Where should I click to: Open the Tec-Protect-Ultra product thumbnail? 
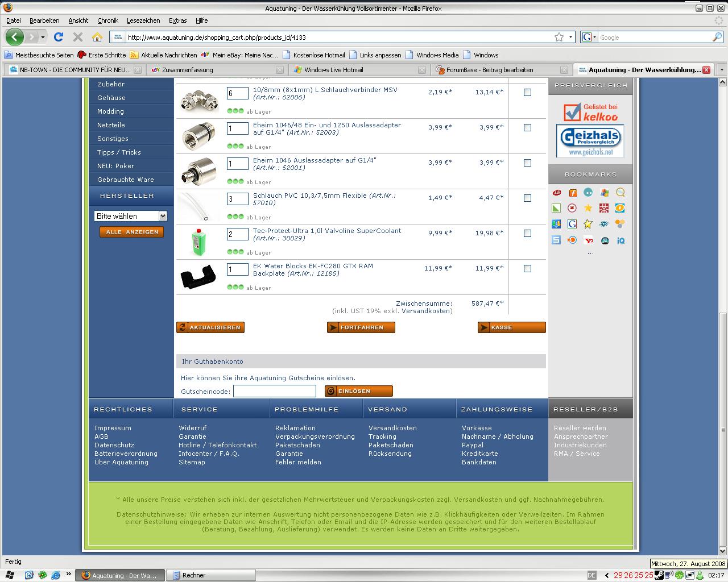[198, 242]
